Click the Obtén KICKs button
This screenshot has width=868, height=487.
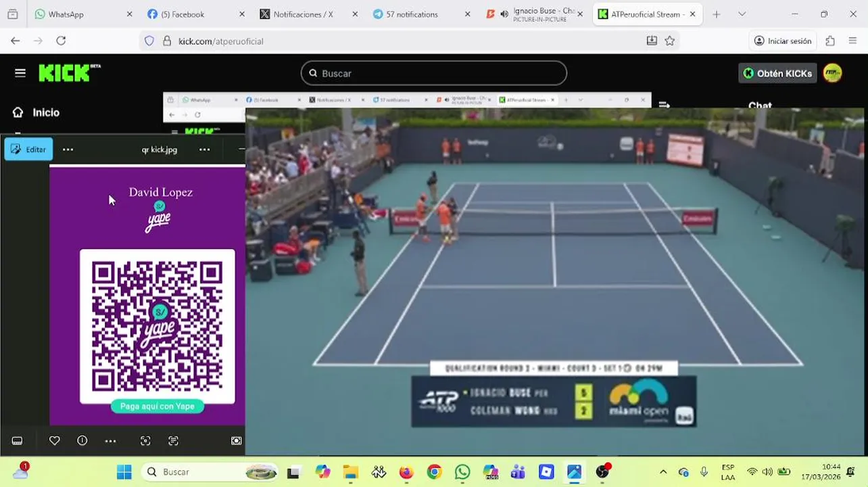tap(777, 73)
